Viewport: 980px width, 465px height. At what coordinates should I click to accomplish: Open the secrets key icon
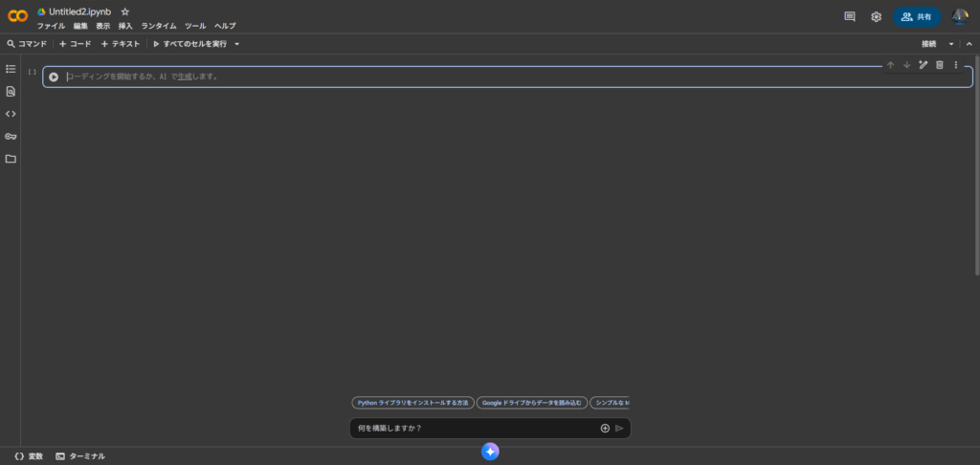click(x=11, y=136)
